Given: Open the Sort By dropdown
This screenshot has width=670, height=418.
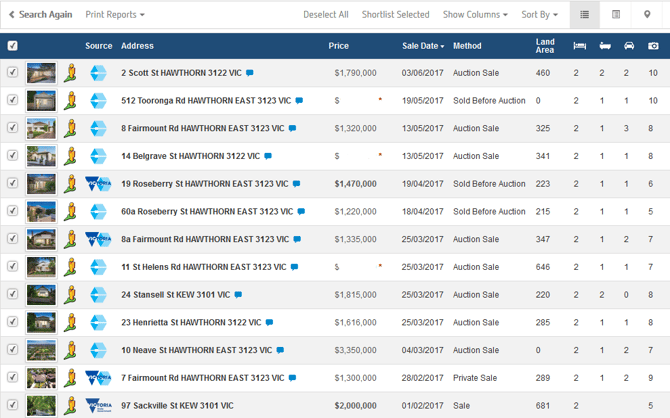Looking at the screenshot, I should 540,15.
